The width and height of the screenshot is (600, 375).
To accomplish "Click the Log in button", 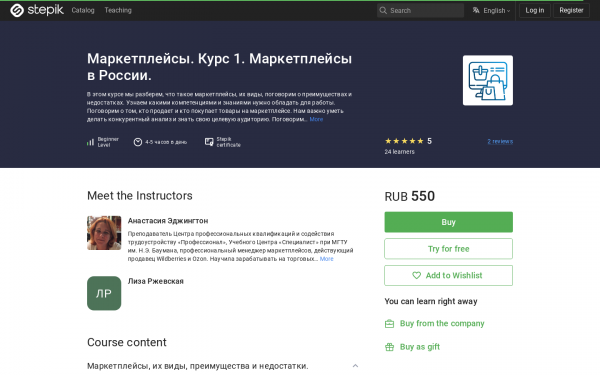I will (x=535, y=10).
